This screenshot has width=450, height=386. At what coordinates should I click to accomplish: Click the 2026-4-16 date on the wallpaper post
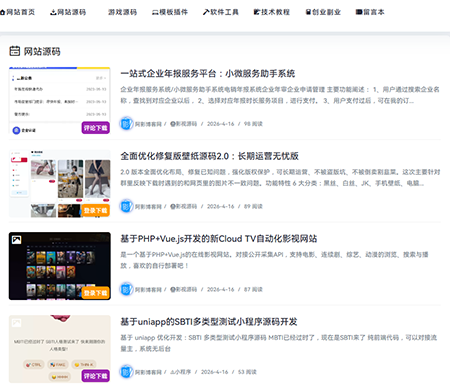tap(221, 206)
